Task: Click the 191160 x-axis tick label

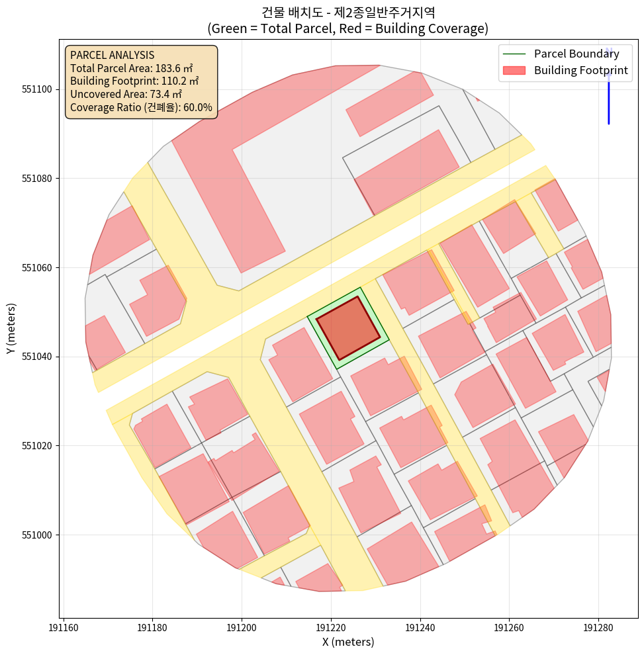Action: pyautogui.click(x=64, y=627)
